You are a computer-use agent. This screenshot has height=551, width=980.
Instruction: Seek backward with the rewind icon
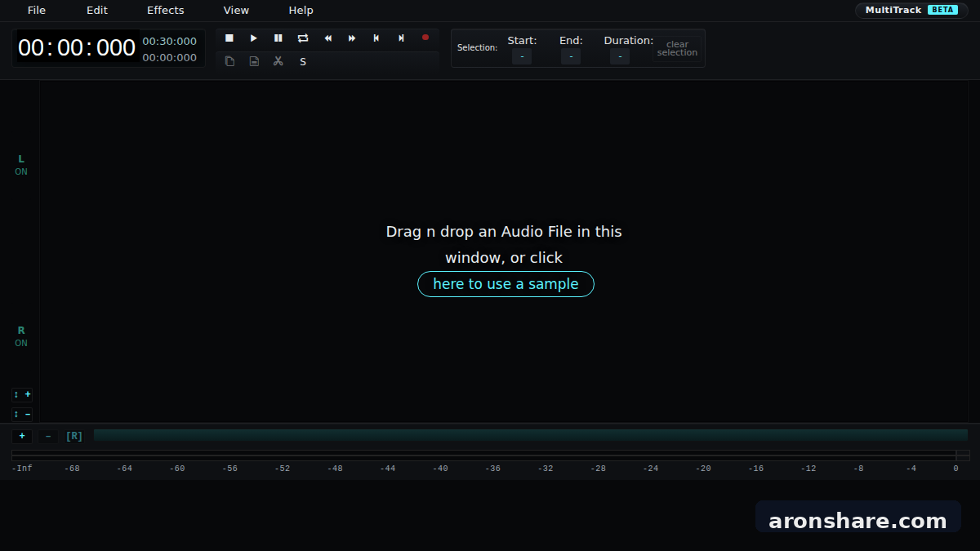click(327, 38)
